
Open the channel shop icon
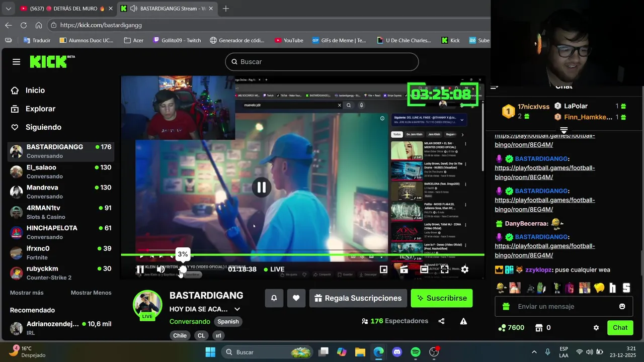539,328
